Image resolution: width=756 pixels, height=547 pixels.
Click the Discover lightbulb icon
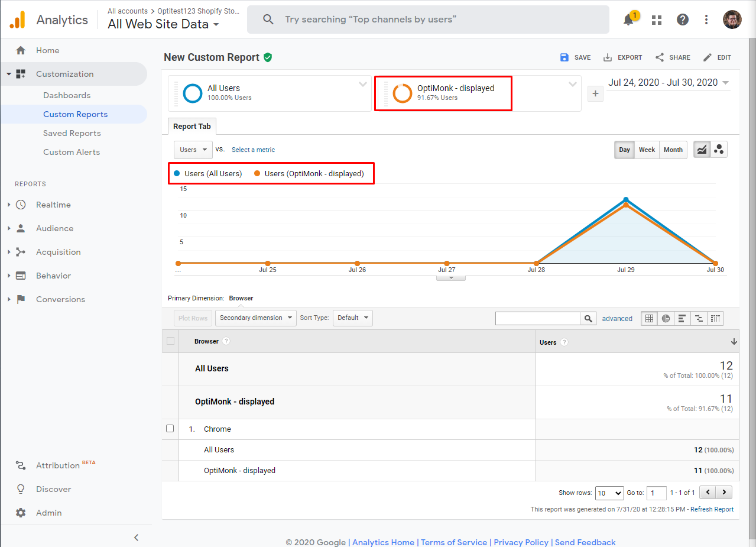click(21, 489)
